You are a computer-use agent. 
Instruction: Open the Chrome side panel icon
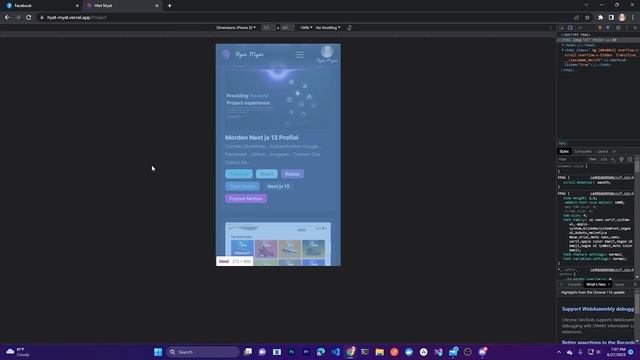[611, 18]
